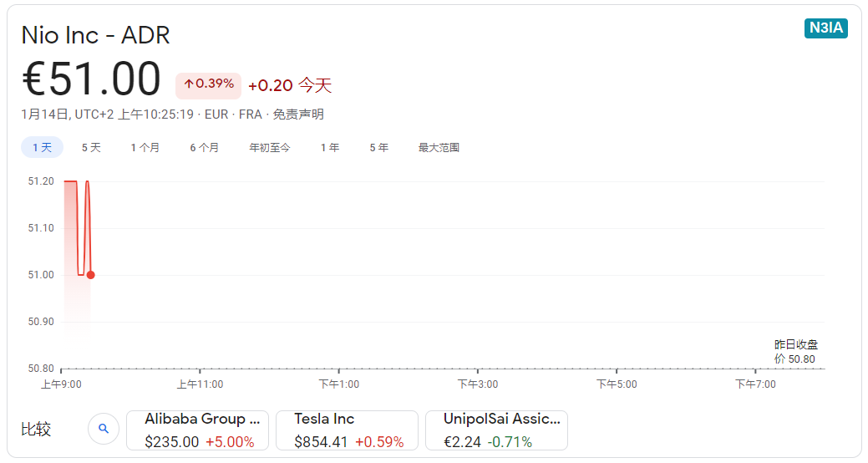Show the 6 个月 chart range
Image resolution: width=868 pixels, height=463 pixels.
point(205,147)
